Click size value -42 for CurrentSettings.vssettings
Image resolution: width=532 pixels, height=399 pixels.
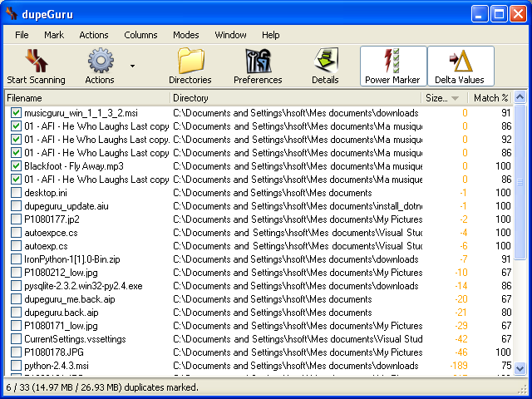click(x=461, y=339)
